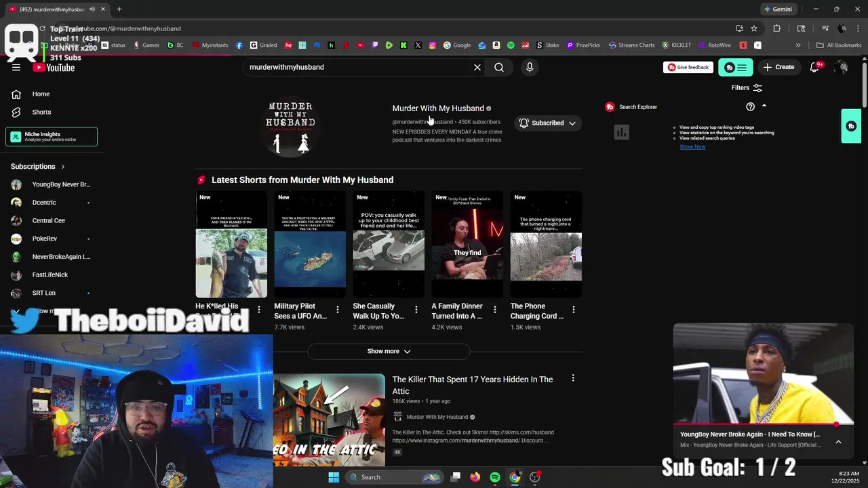This screenshot has height=488, width=868.
Task: Open a new browser tab
Action: click(119, 9)
